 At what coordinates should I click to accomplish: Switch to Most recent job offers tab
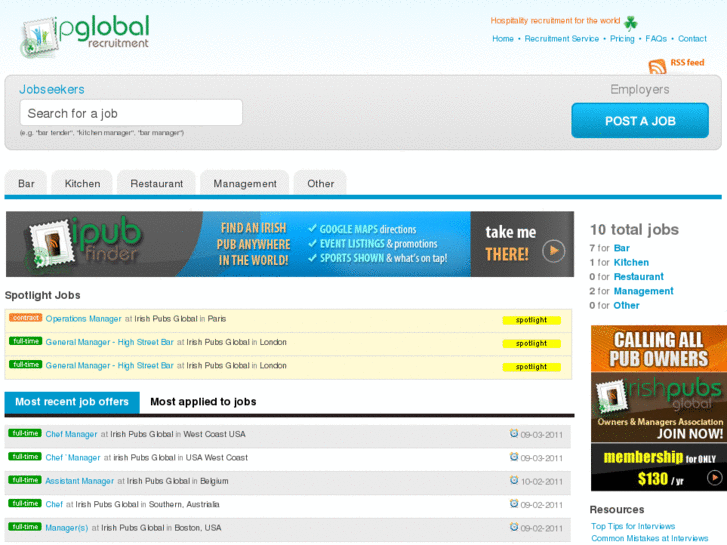pyautogui.click(x=72, y=402)
